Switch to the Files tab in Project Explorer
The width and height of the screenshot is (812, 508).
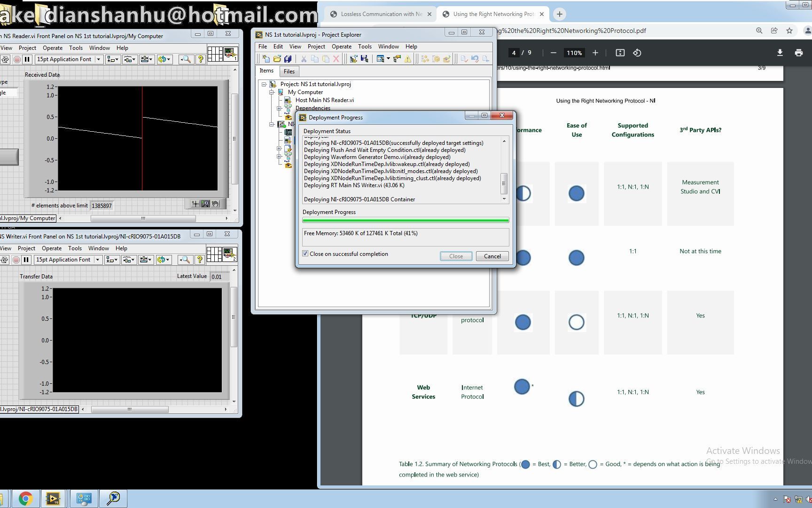pos(289,71)
